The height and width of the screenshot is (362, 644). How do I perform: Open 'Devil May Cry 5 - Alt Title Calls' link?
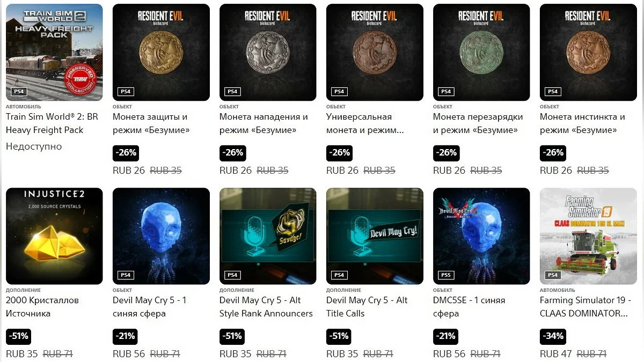pos(367,307)
